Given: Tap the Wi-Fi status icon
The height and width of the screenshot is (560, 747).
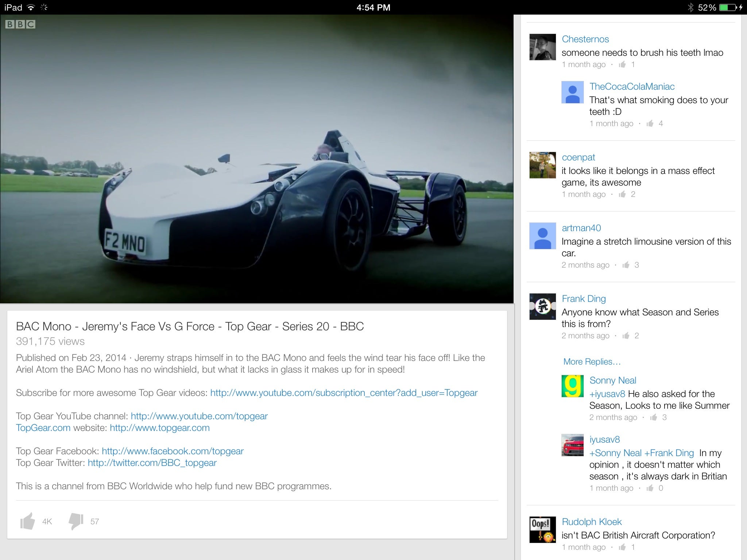Looking at the screenshot, I should point(31,7).
